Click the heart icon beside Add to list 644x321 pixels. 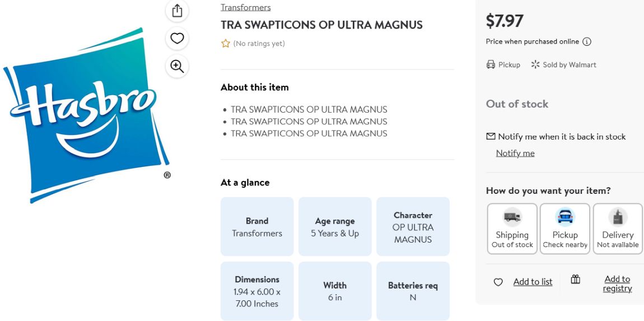(x=498, y=282)
